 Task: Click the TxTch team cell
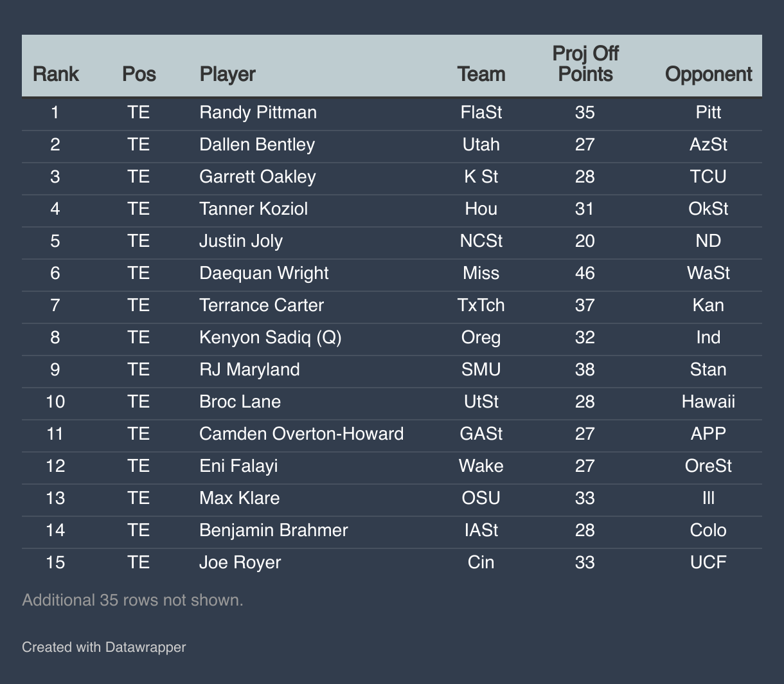point(481,305)
